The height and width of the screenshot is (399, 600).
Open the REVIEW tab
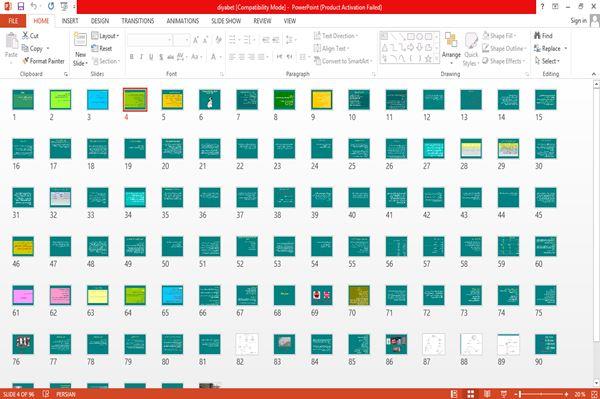pyautogui.click(x=262, y=21)
